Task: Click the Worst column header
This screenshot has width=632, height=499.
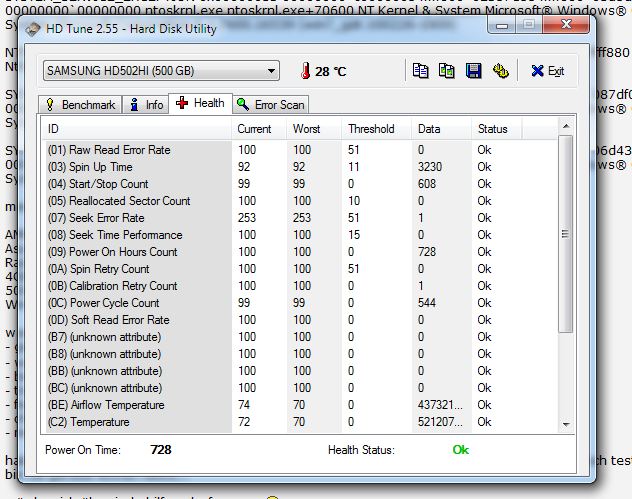Action: [314, 129]
